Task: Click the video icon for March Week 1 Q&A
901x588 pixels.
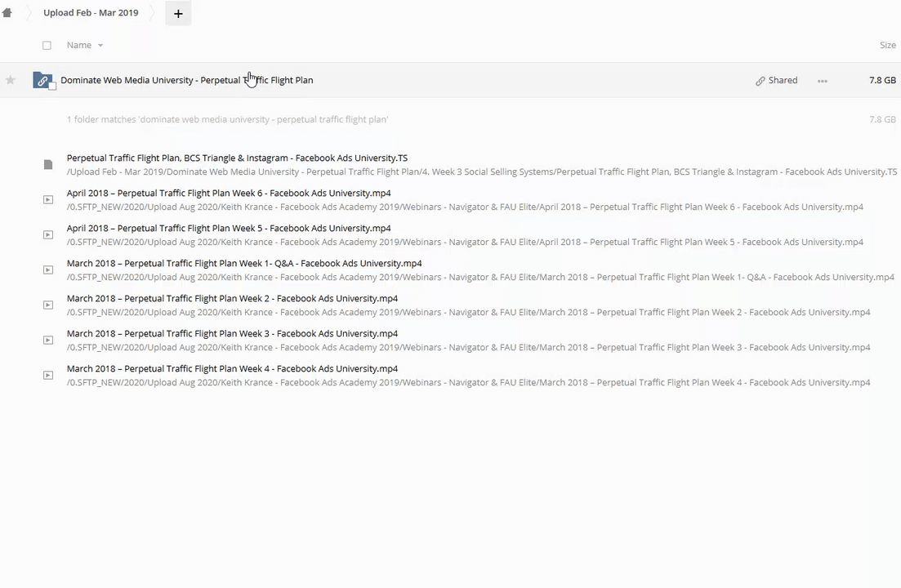Action: tap(48, 270)
